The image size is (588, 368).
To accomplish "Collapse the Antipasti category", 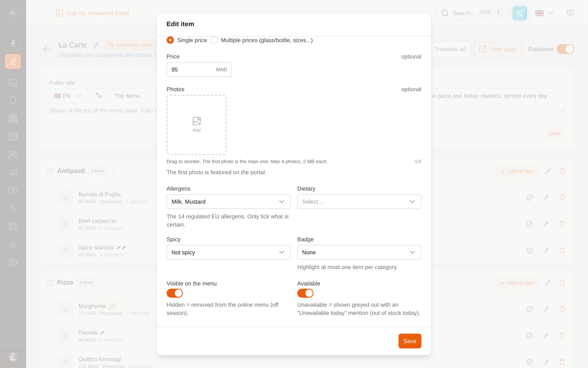I will tap(113, 171).
